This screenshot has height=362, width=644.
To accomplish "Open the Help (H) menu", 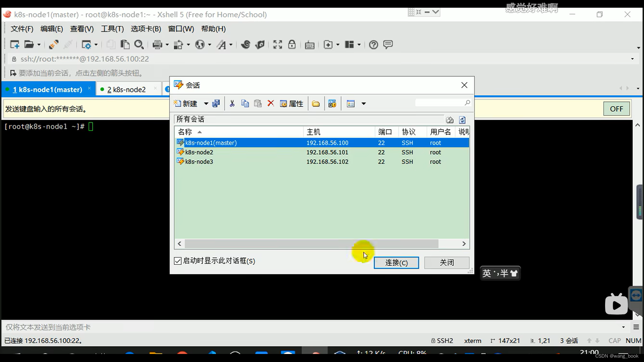I will (213, 29).
